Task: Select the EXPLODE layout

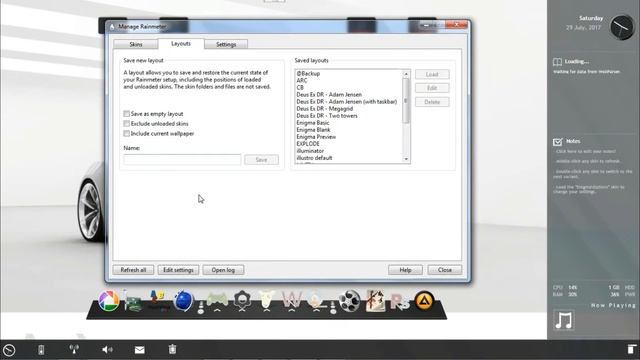Action: 308,144
